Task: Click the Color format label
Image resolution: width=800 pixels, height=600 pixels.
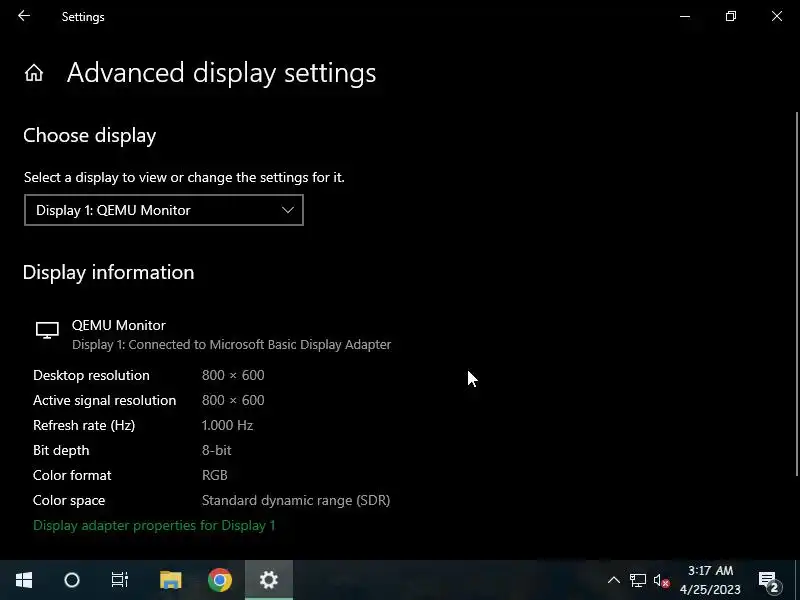Action: click(72, 476)
